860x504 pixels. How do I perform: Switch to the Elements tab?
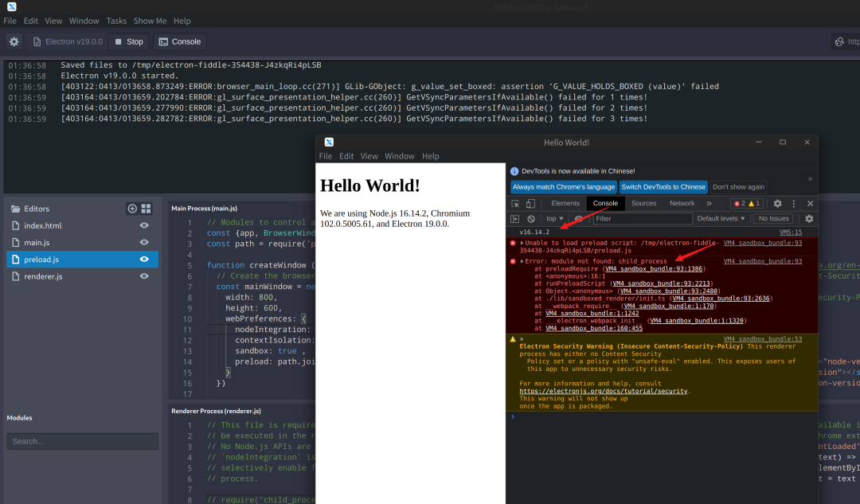[565, 204]
